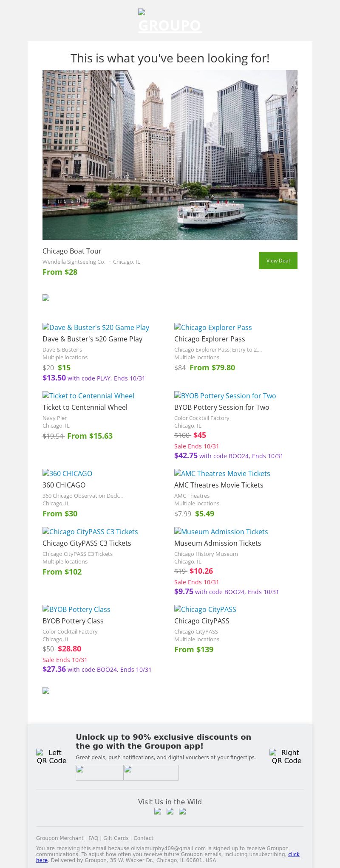The image size is (340, 868).
Task: Select Ticket to Centennial Wheel image
Action: click(88, 396)
